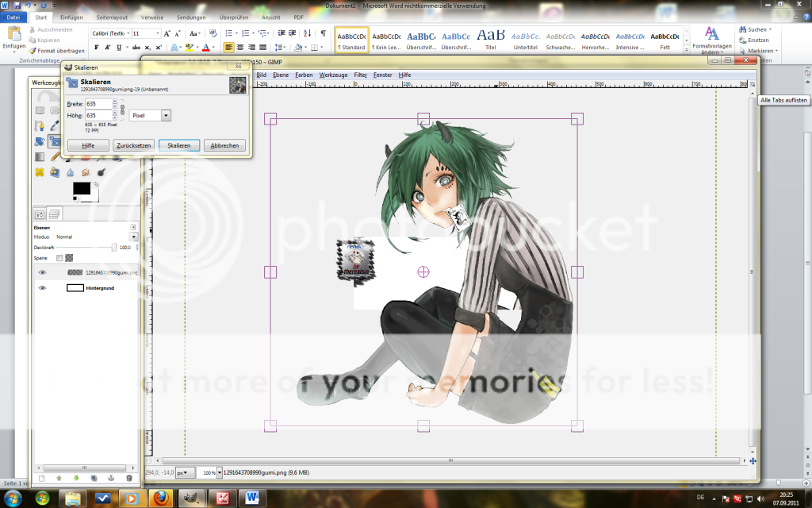Select the blend gradient tool in toolbox

(x=40, y=156)
